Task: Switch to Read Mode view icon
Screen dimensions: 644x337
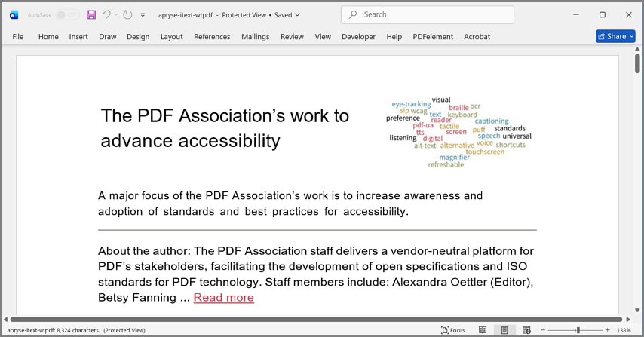Action: 483,330
